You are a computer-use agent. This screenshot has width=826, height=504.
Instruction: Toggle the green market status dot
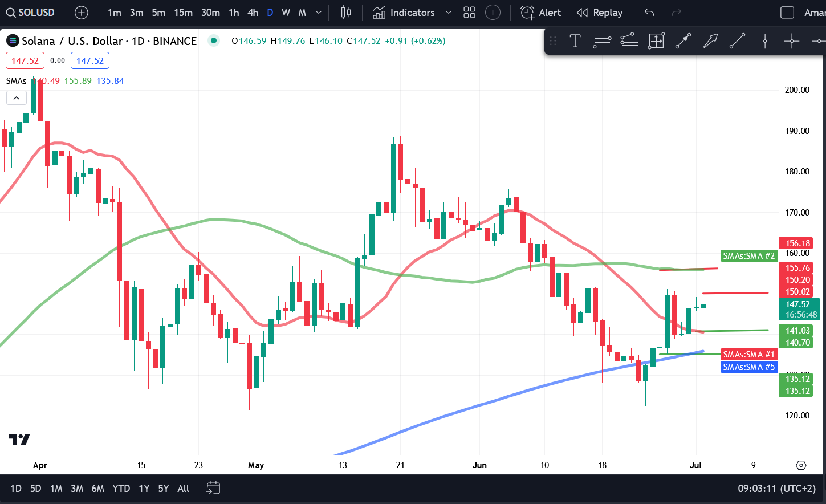(213, 40)
